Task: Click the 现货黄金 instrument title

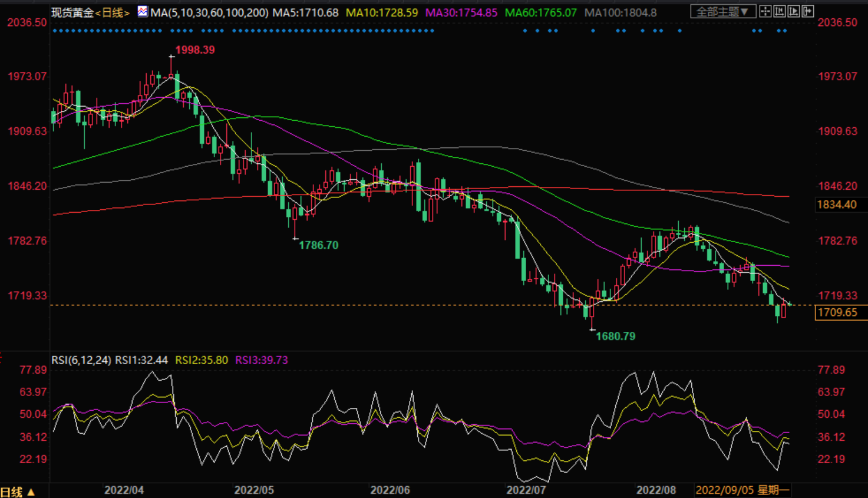Action: point(72,12)
